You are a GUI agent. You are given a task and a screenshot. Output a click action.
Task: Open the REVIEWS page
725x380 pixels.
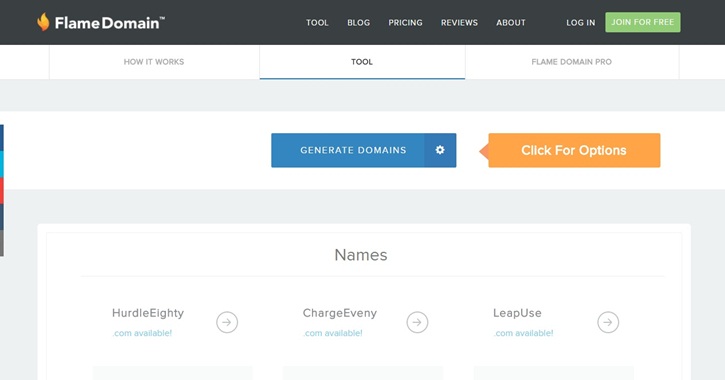(x=459, y=23)
